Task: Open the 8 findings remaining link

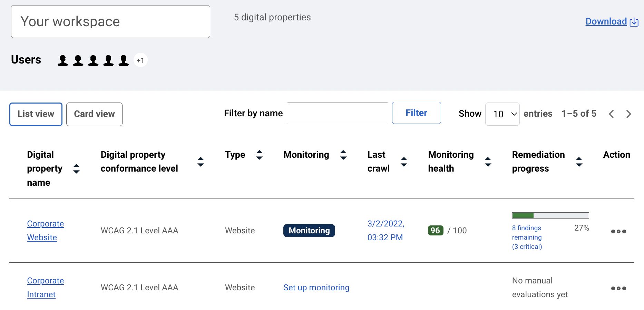Action: click(x=527, y=237)
